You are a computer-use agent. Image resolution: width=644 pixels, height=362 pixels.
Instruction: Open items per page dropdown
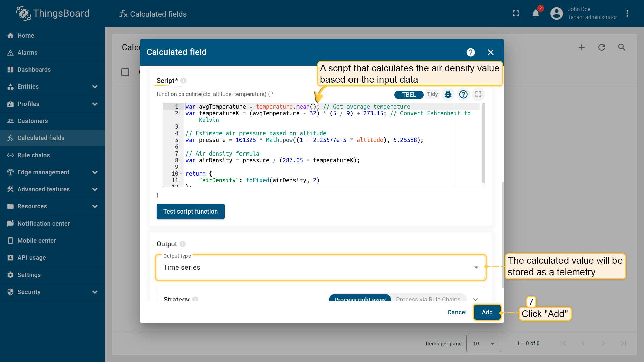[484, 343]
